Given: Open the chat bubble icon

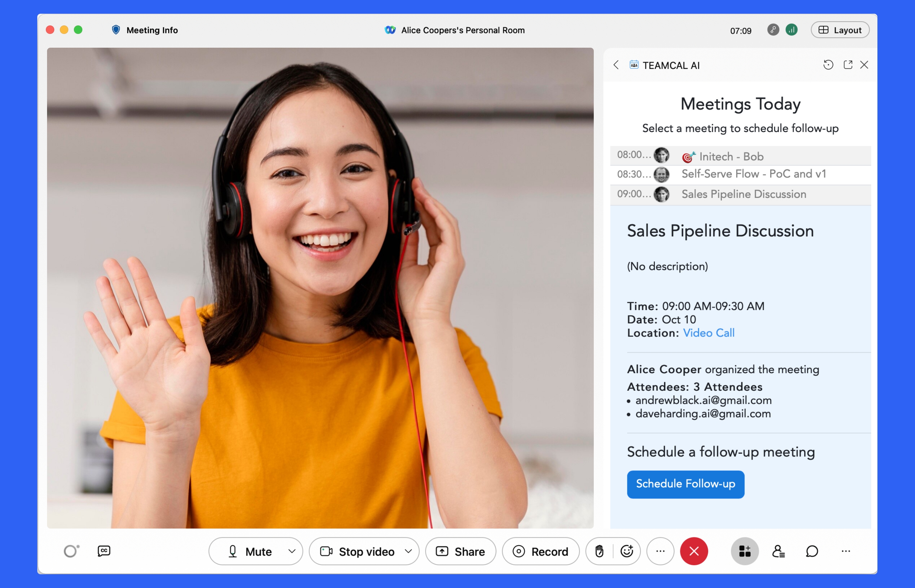Looking at the screenshot, I should (811, 551).
